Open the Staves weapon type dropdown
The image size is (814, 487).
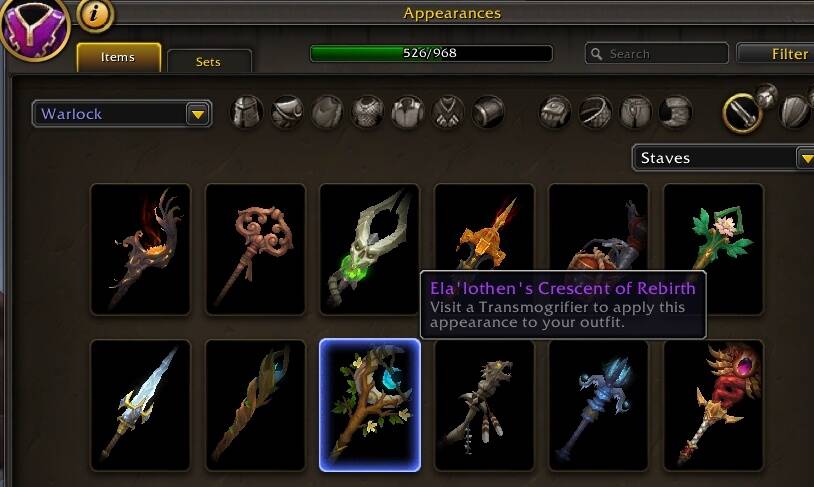[x=723, y=158]
